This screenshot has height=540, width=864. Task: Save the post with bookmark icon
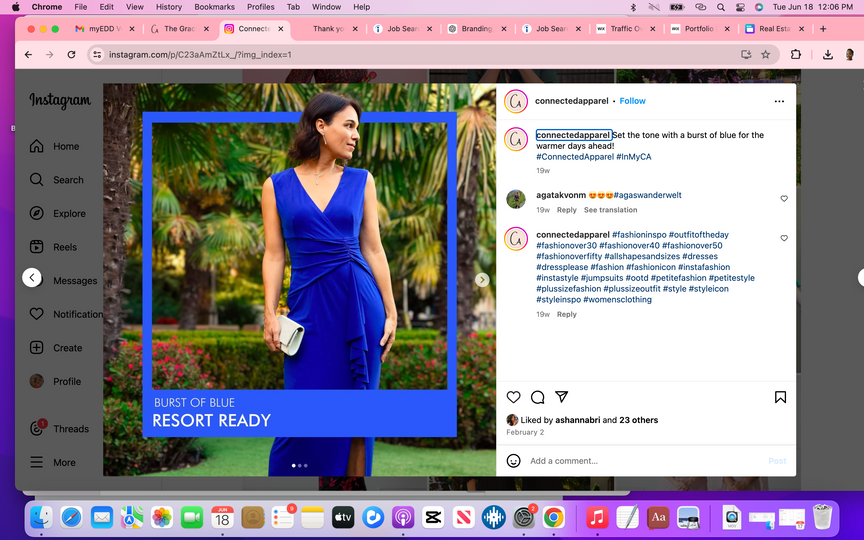780,397
